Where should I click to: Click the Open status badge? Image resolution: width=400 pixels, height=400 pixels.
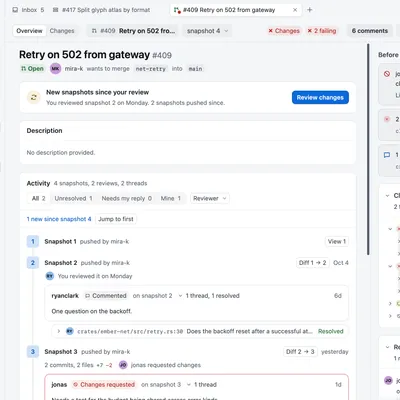point(32,69)
